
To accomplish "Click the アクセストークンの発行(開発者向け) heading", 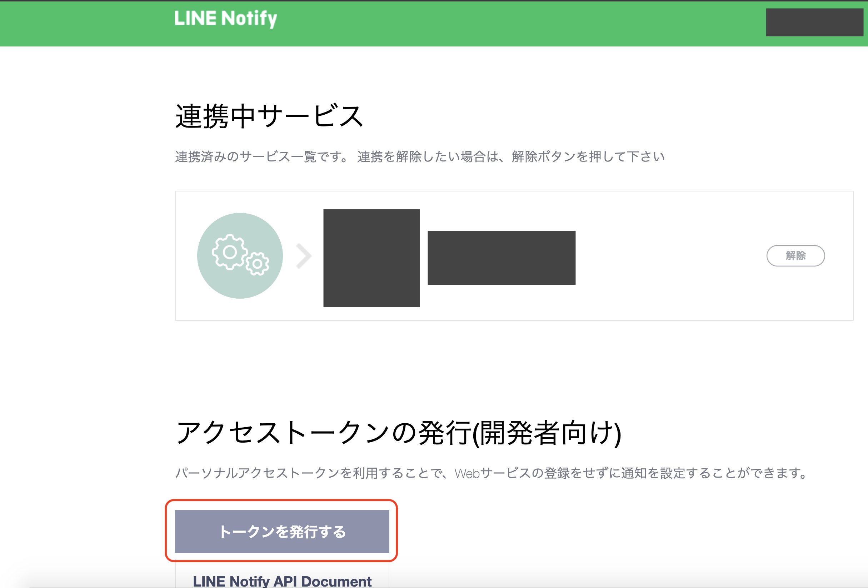I will tap(398, 433).
